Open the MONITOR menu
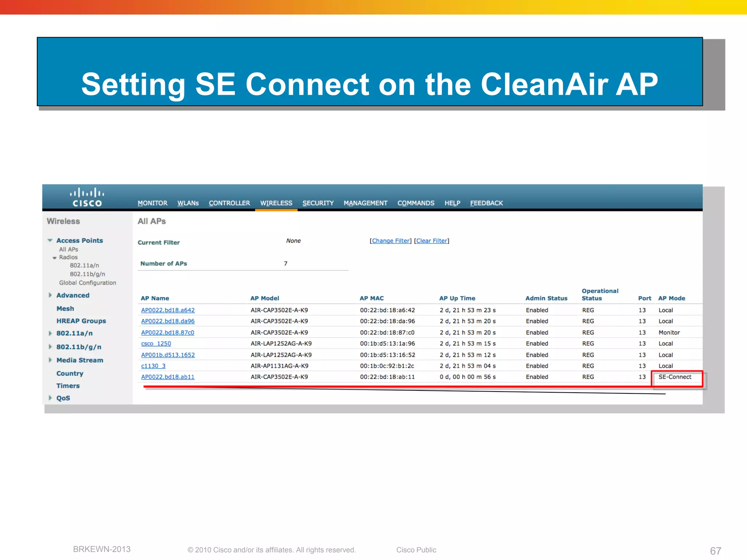This screenshot has width=747, height=560. coord(152,203)
